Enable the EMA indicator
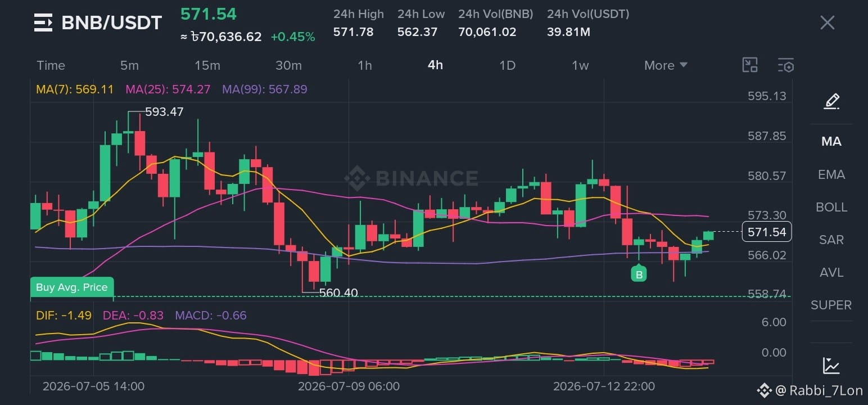The image size is (868, 405). [x=831, y=174]
